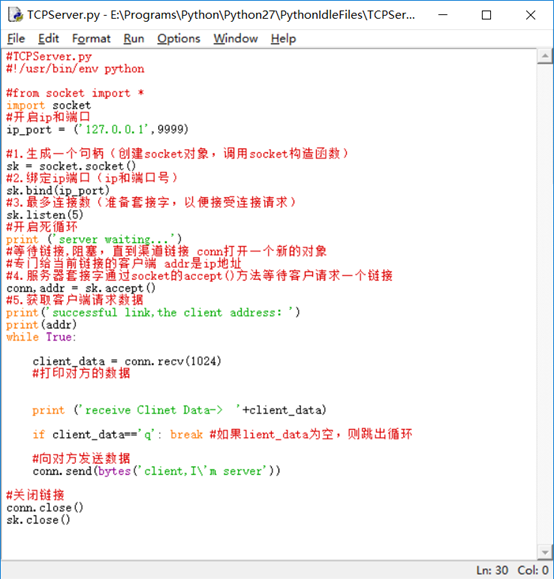Click the comment '#5.获取客户端请求数据'
554x579 pixels.
[75, 300]
